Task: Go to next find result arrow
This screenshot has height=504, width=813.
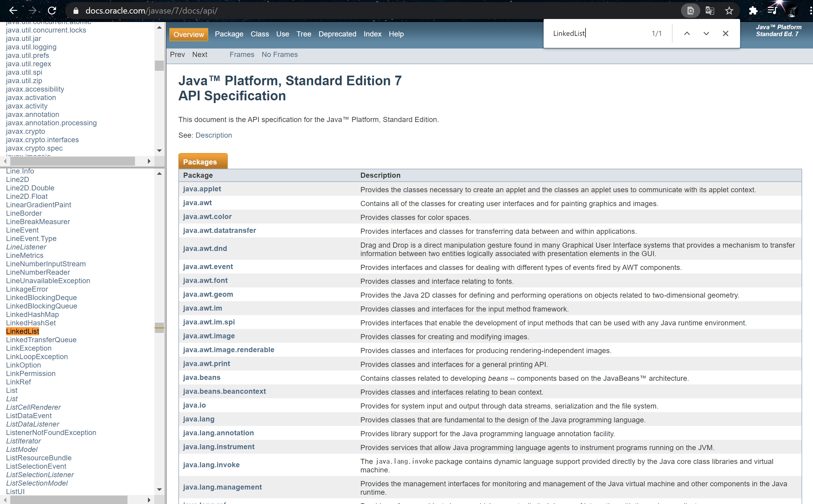Action: point(706,33)
